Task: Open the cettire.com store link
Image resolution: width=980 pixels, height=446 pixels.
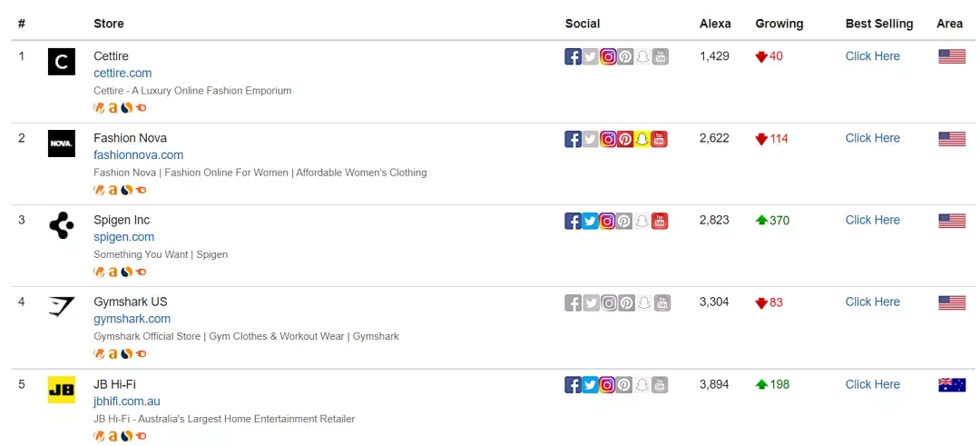Action: coord(122,73)
